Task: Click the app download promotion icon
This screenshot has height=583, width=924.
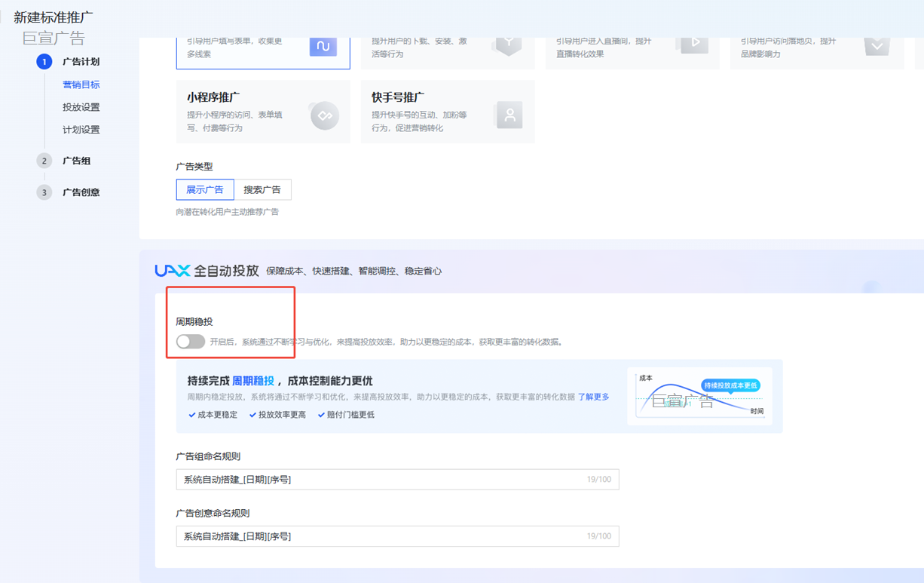Action: click(508, 43)
